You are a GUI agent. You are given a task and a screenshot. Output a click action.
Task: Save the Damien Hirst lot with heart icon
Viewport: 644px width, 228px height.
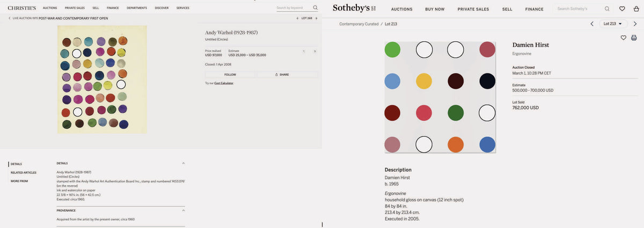pyautogui.click(x=624, y=38)
